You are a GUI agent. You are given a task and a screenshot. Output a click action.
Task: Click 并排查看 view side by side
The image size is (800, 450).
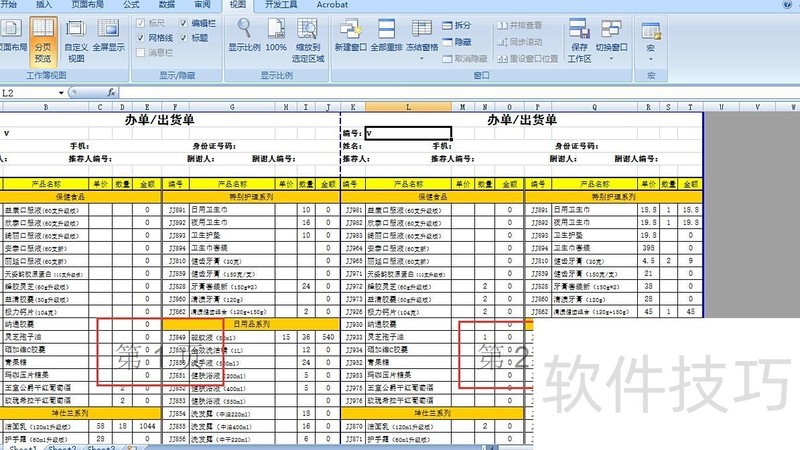[519, 25]
